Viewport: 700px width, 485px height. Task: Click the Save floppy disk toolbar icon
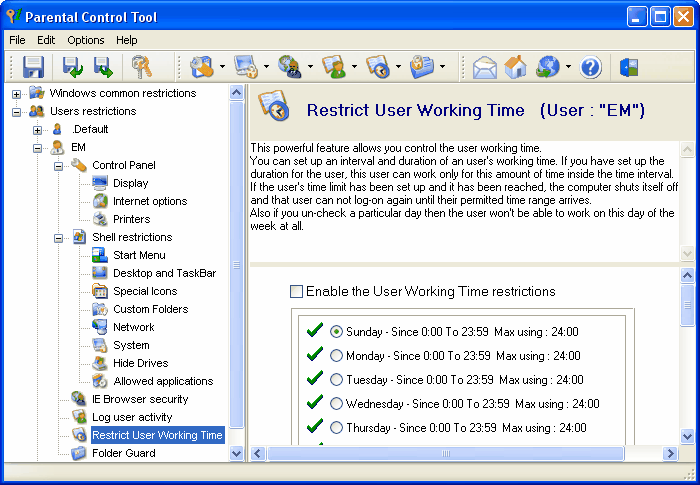33,67
